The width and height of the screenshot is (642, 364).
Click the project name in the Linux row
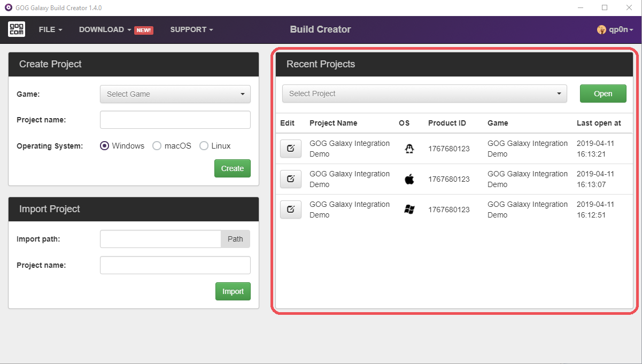350,149
